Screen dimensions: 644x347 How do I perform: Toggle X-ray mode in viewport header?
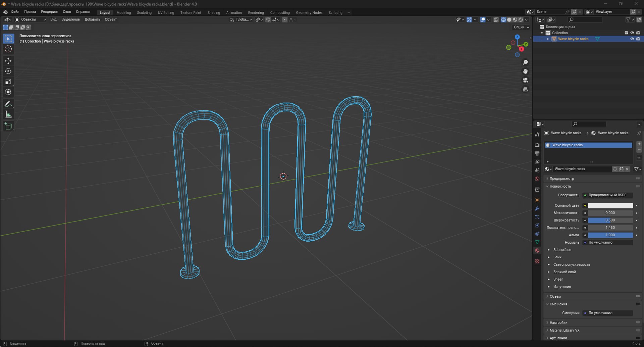point(496,20)
